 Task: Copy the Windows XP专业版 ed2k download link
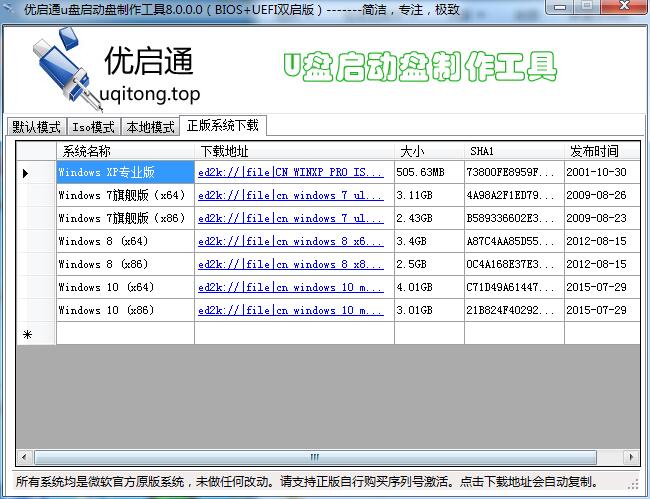[291, 172]
